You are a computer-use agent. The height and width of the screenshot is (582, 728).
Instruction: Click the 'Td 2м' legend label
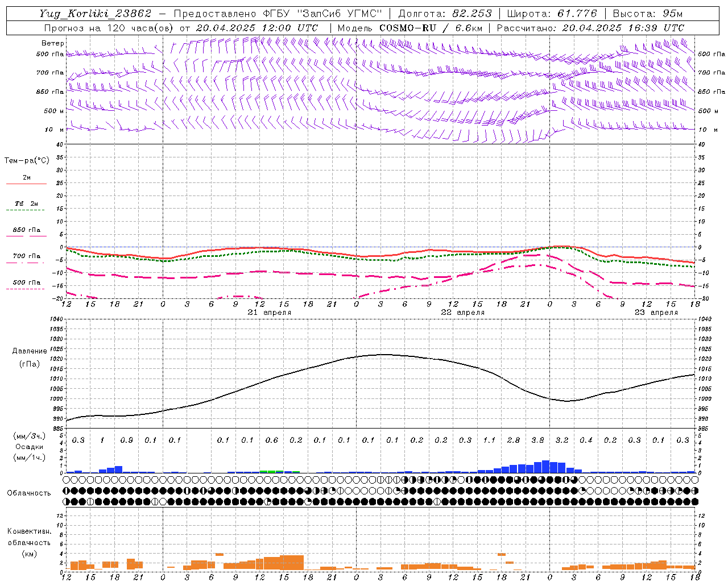pyautogui.click(x=26, y=203)
